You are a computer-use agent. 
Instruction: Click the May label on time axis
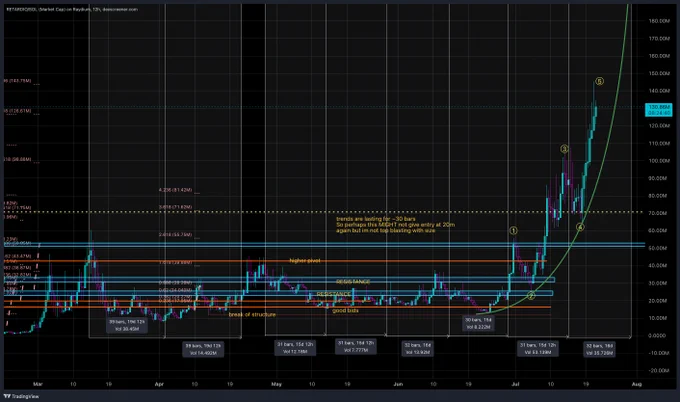point(276,384)
